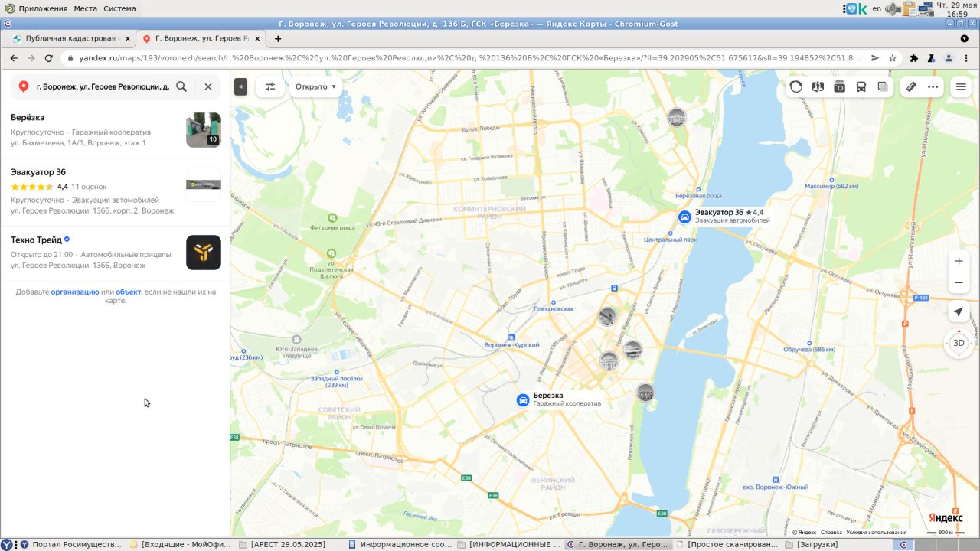Click the yandex.ru address bar

467,58
